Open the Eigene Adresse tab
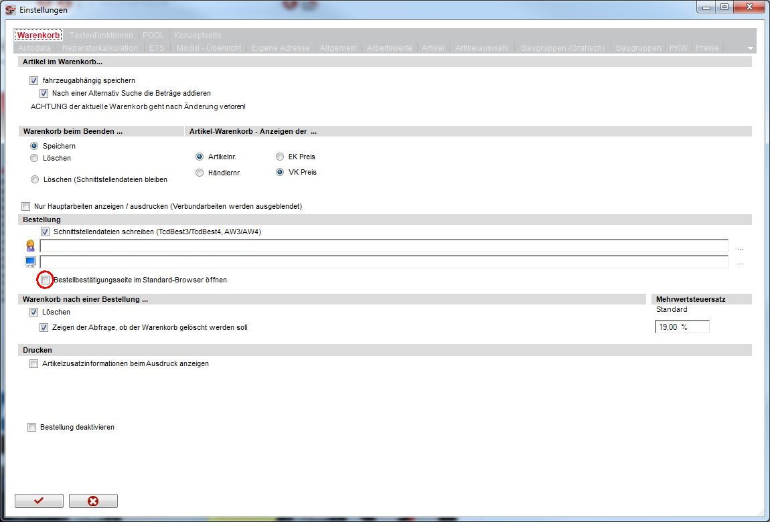The image size is (770, 532). (x=281, y=48)
